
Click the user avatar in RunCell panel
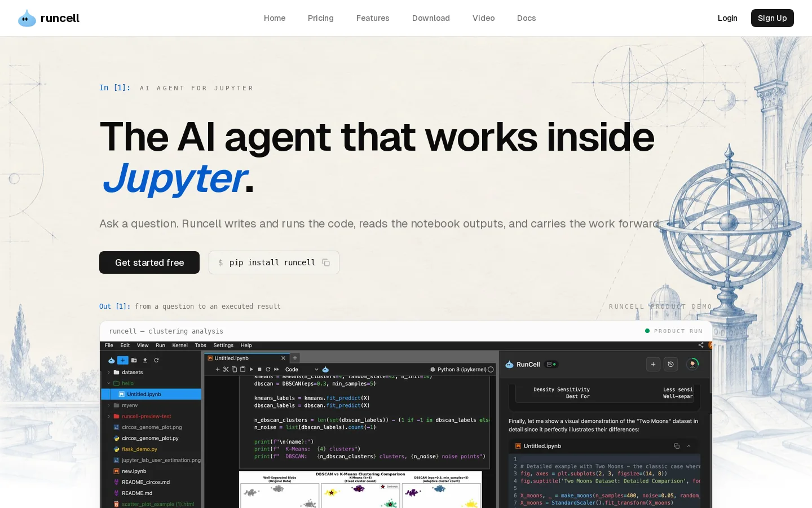click(692, 364)
